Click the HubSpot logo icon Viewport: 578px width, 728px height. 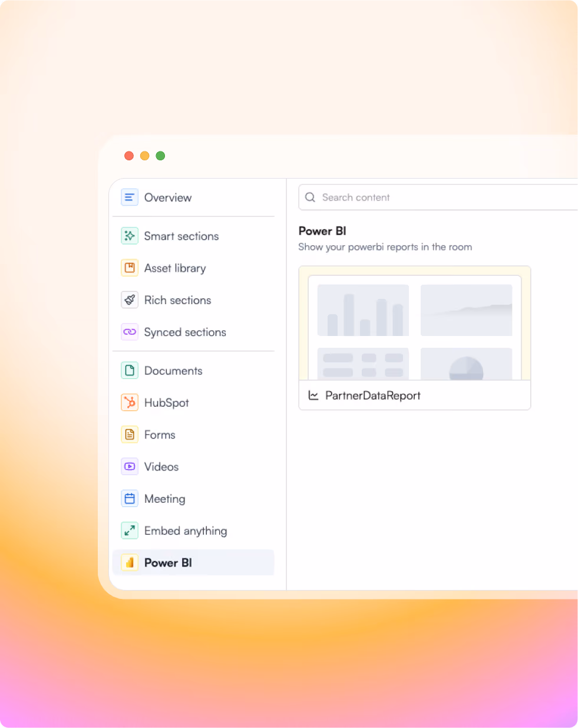(x=130, y=403)
